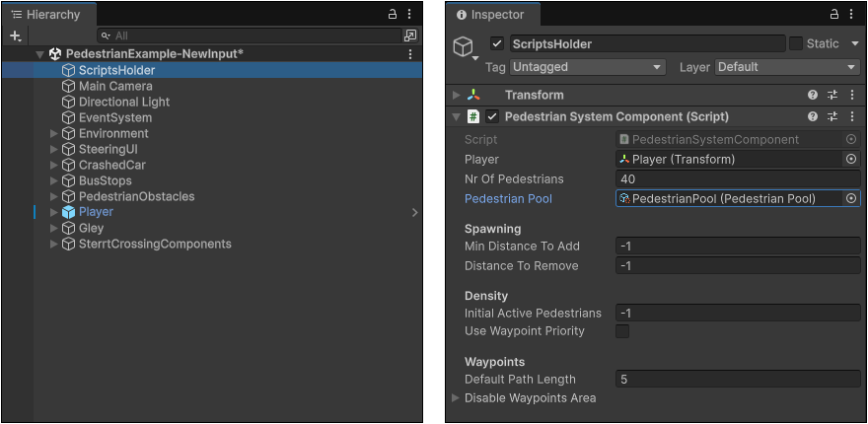Expand the CrashedCar object arrow
The image size is (868, 424).
click(53, 165)
